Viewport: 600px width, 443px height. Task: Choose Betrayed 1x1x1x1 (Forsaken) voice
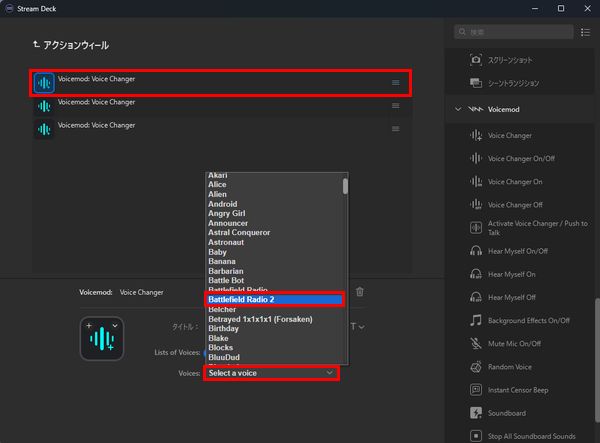coord(260,319)
